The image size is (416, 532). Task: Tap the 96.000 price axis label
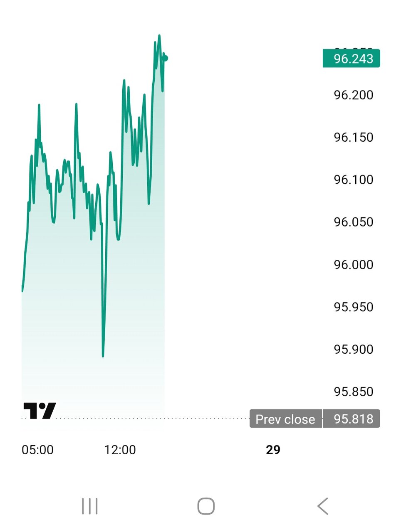(354, 265)
